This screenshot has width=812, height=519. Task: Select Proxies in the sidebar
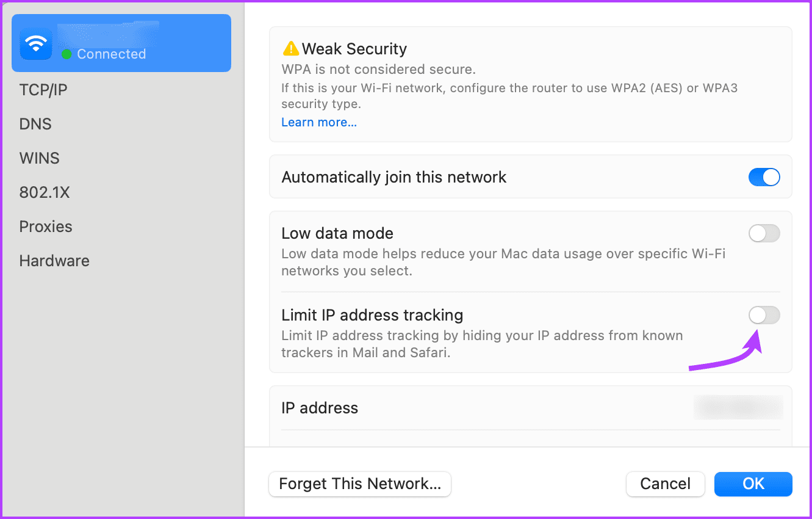(46, 227)
